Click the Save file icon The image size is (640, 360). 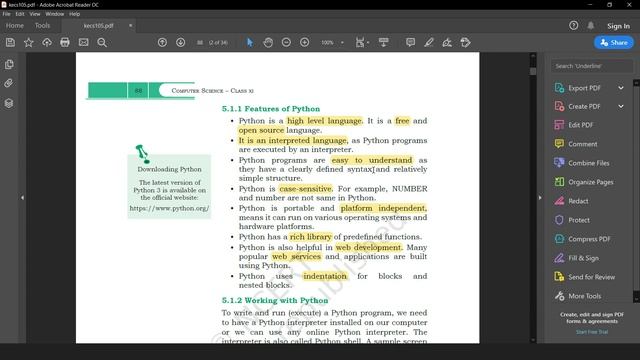click(10, 42)
